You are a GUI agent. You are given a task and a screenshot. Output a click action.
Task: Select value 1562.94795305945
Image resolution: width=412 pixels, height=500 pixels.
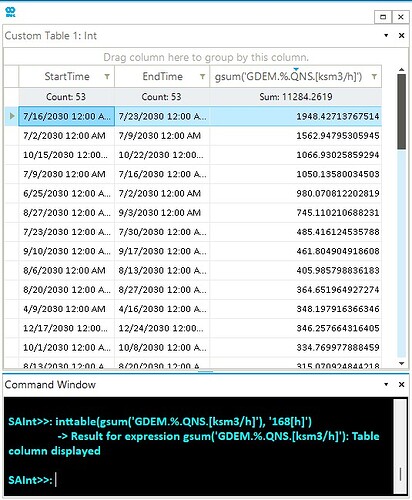(296, 136)
